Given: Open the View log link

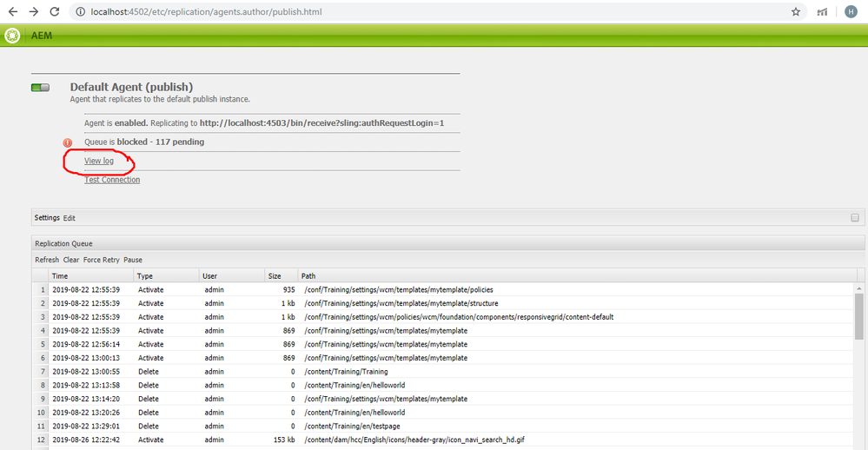Looking at the screenshot, I should click(99, 161).
